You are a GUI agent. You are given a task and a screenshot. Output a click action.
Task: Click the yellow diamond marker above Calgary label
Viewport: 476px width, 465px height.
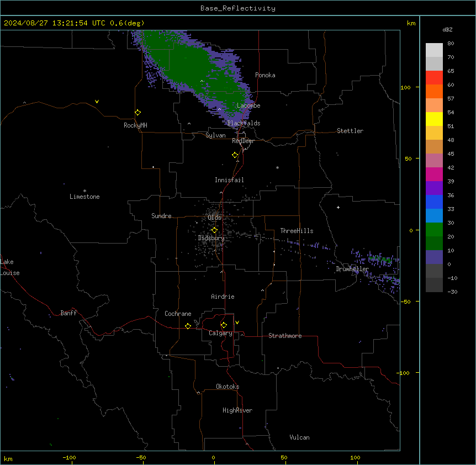224,325
